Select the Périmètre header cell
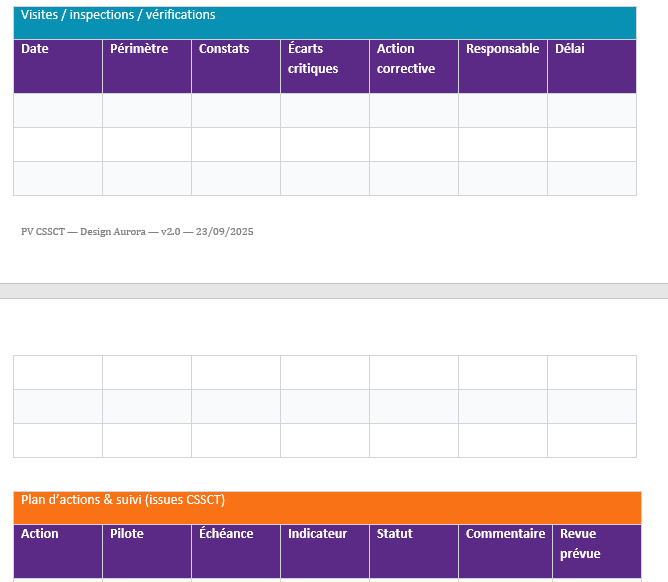The height and width of the screenshot is (582, 668). click(x=146, y=66)
